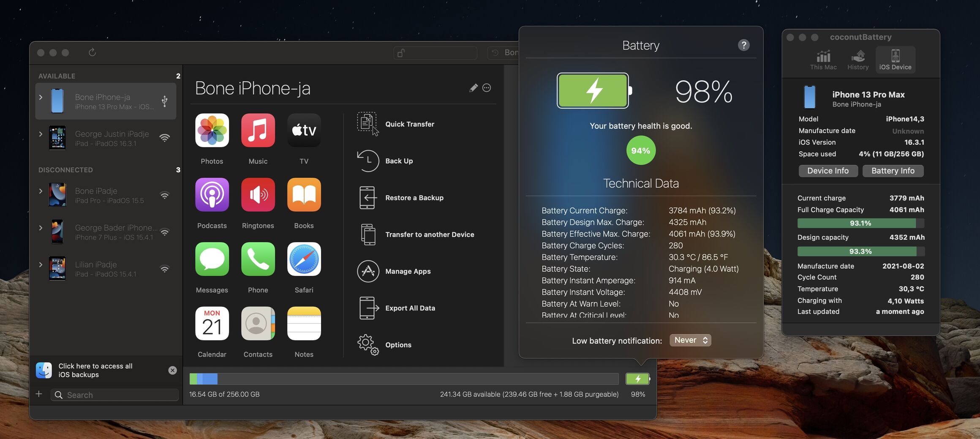
Task: Click the large charging battery icon
Action: pos(594,91)
